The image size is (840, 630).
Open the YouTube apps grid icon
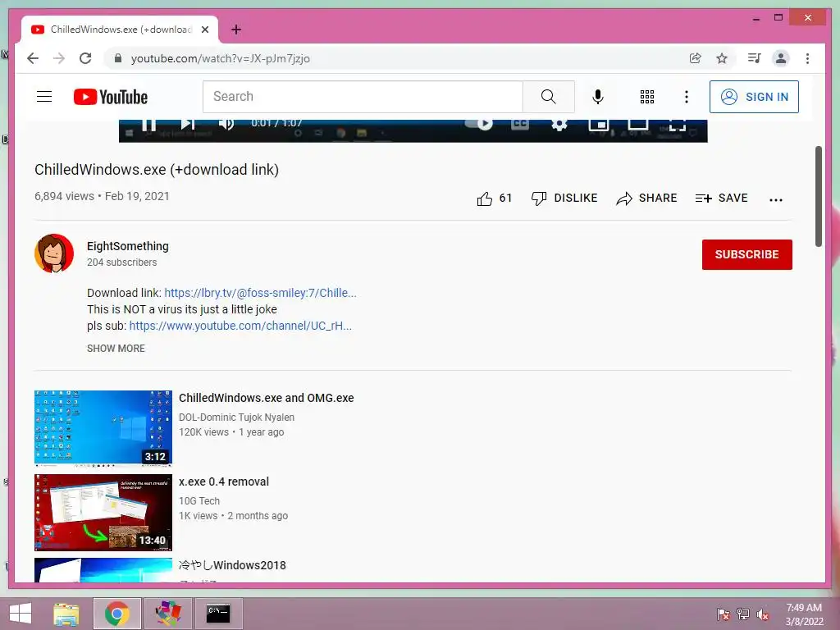click(646, 97)
